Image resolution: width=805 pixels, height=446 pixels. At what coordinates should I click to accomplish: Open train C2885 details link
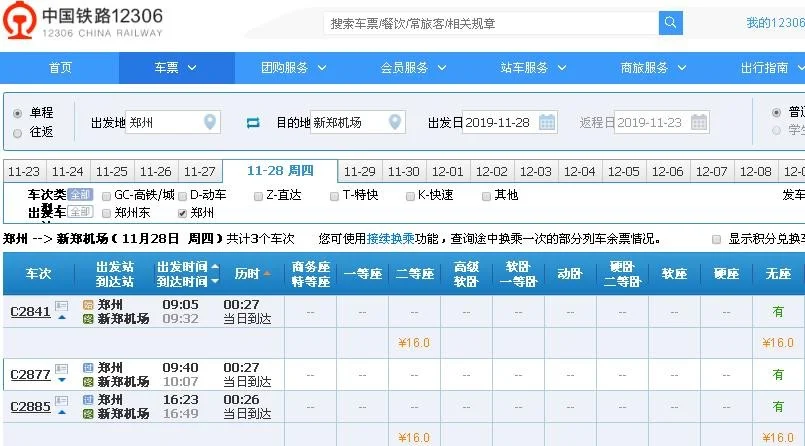click(30, 407)
